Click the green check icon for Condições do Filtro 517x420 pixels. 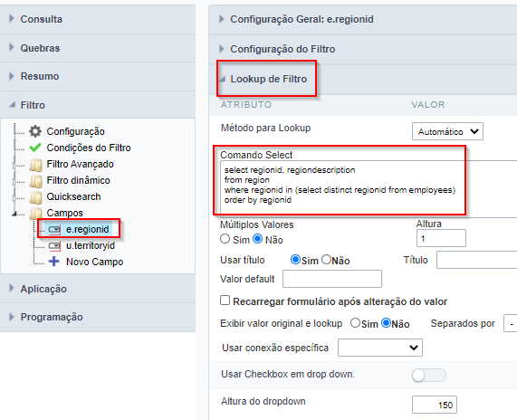click(x=35, y=148)
